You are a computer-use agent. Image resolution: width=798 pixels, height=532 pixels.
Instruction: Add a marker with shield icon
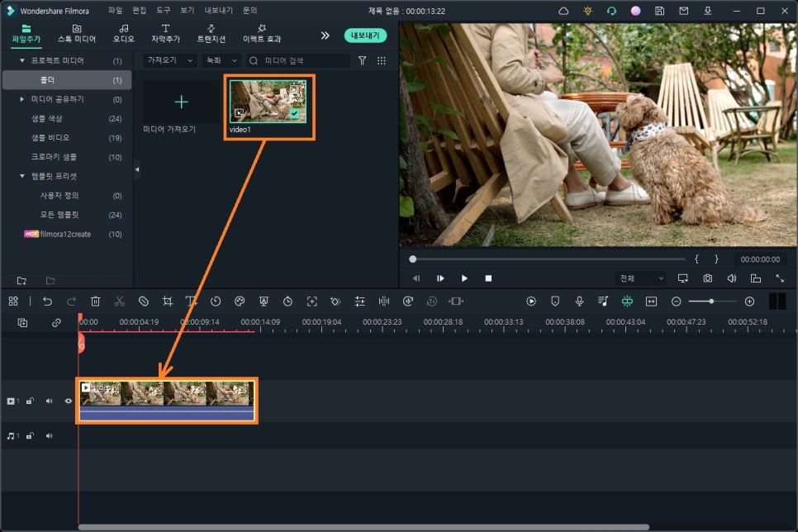pyautogui.click(x=555, y=302)
